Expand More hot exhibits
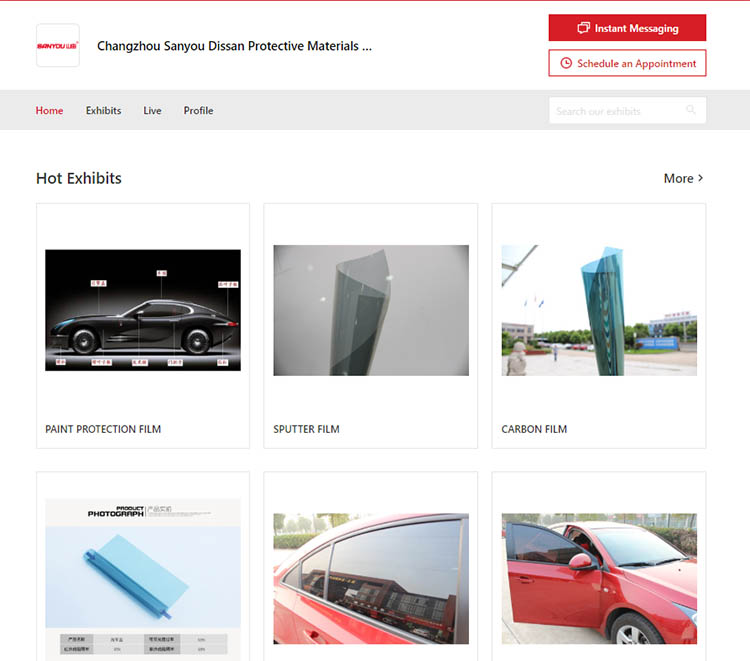The height and width of the screenshot is (661, 750). (683, 178)
